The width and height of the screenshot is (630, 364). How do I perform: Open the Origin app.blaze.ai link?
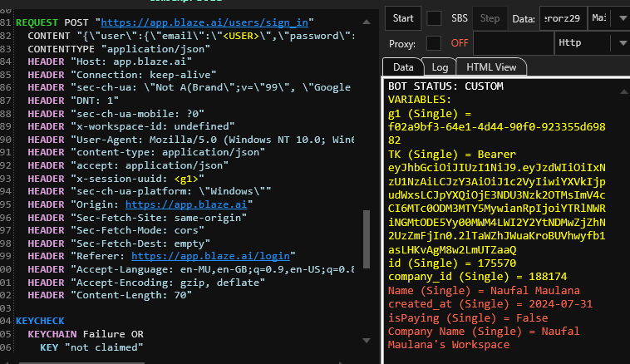pyautogui.click(x=186, y=204)
